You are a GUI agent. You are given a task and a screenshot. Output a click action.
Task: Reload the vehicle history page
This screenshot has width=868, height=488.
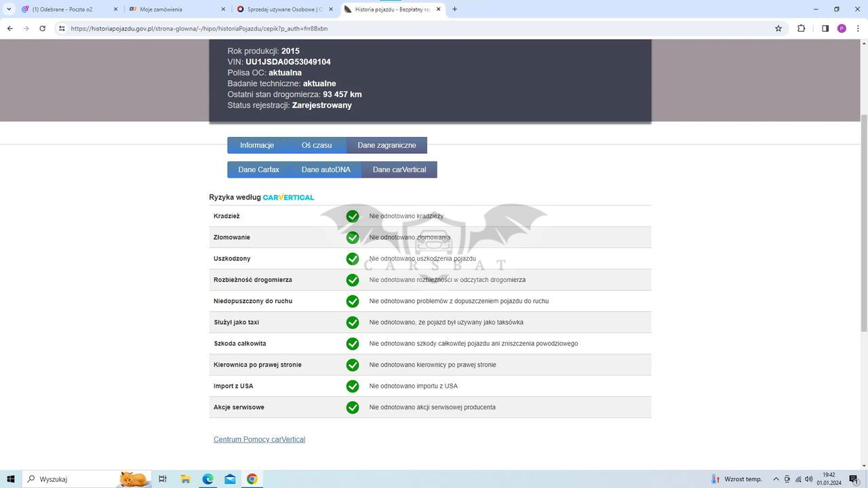coord(42,28)
